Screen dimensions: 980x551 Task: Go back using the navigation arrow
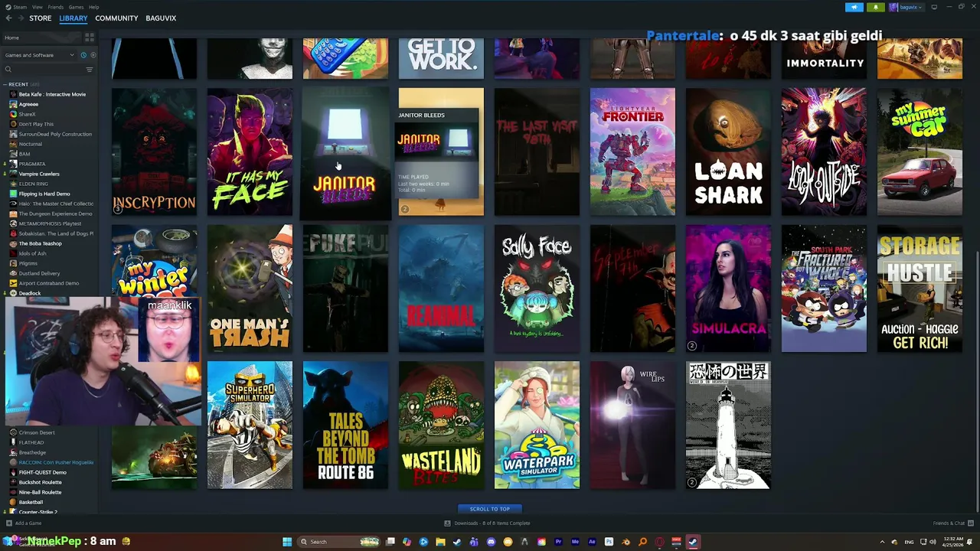click(x=8, y=18)
